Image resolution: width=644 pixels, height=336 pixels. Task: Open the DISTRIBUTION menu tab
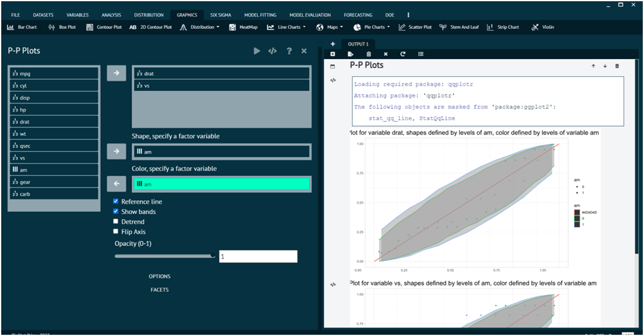(148, 15)
